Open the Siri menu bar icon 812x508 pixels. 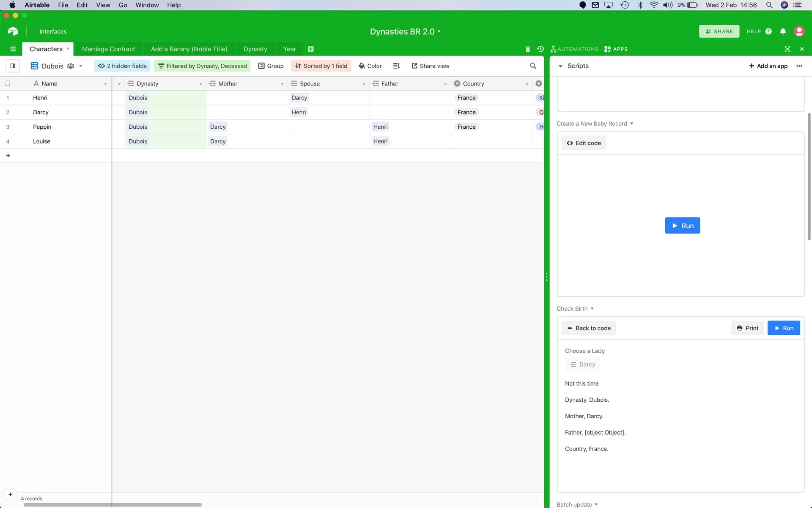pyautogui.click(x=784, y=5)
